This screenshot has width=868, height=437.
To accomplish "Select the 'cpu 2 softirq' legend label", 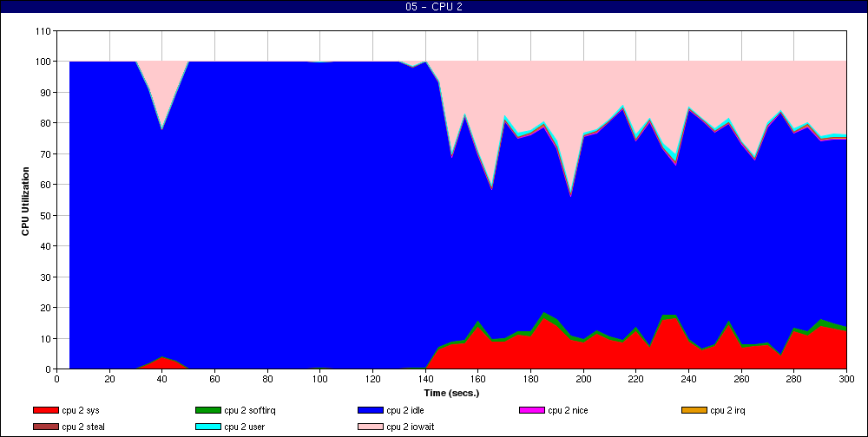I will click(250, 410).
